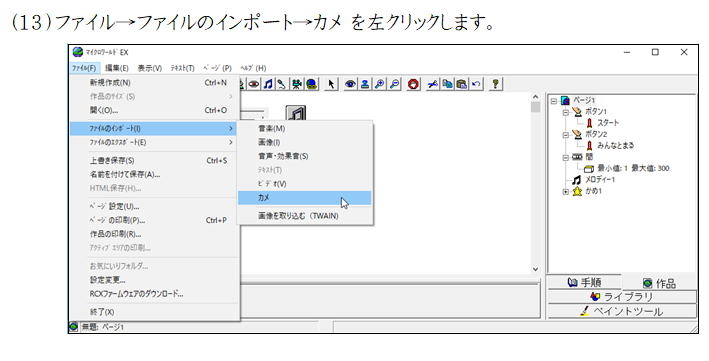Select 終了(X) to exit

click(154, 312)
